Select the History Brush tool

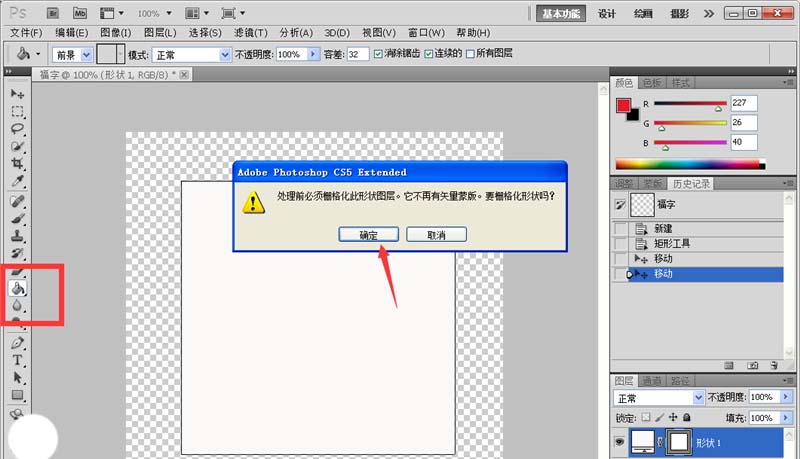[x=17, y=253]
